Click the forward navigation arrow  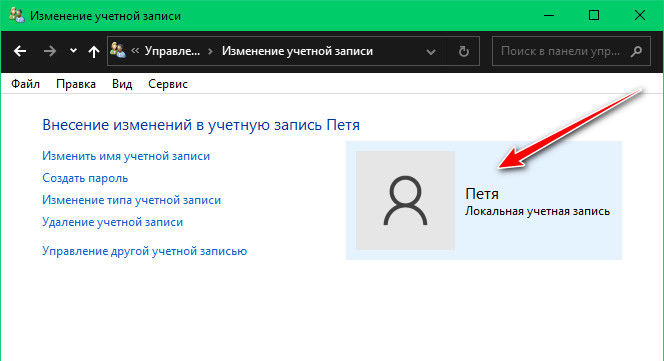(50, 51)
